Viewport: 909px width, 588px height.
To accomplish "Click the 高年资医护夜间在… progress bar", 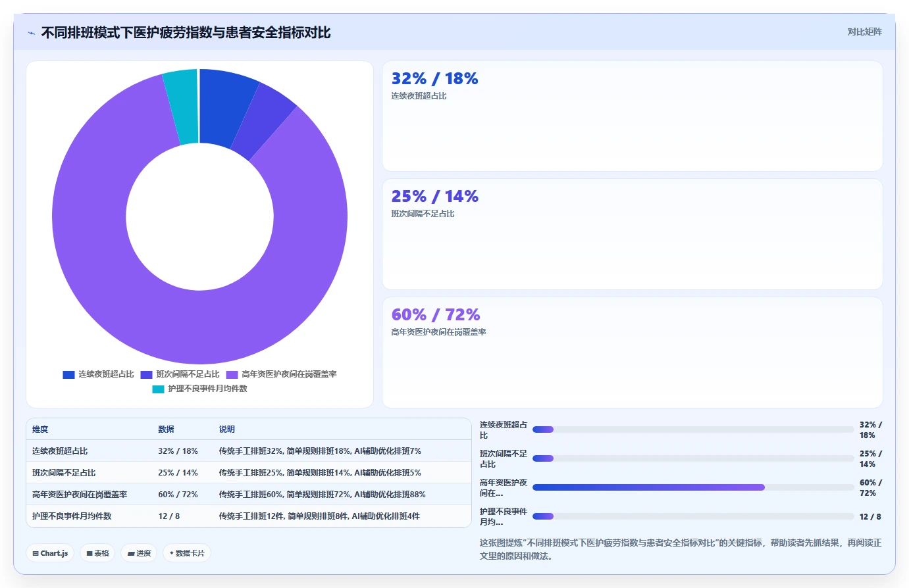I will (693, 487).
